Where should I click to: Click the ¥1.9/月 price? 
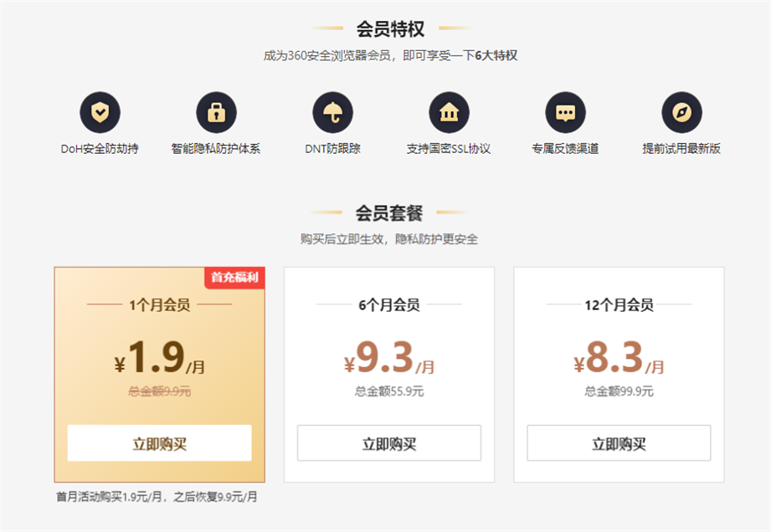pyautogui.click(x=159, y=358)
